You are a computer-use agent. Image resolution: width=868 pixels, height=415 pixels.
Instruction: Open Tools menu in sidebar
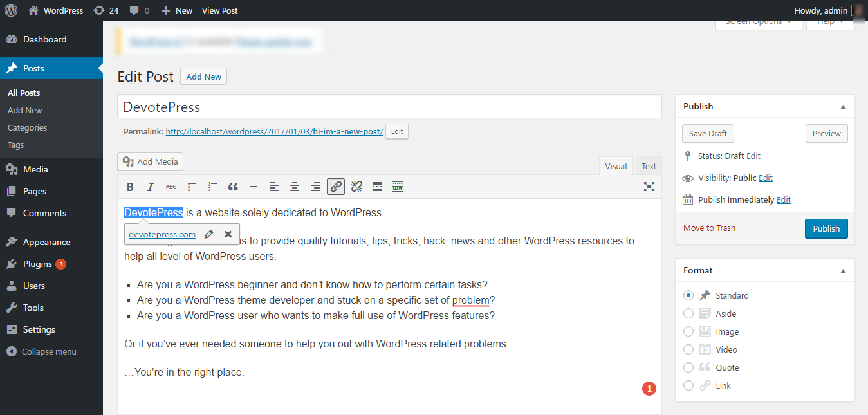pyautogui.click(x=51, y=308)
